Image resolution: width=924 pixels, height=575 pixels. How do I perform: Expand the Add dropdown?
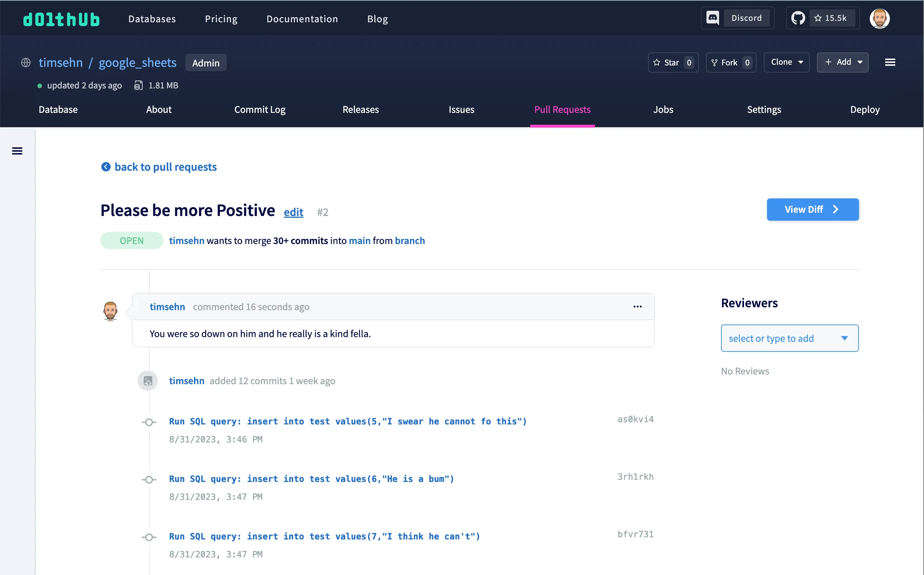pos(842,62)
